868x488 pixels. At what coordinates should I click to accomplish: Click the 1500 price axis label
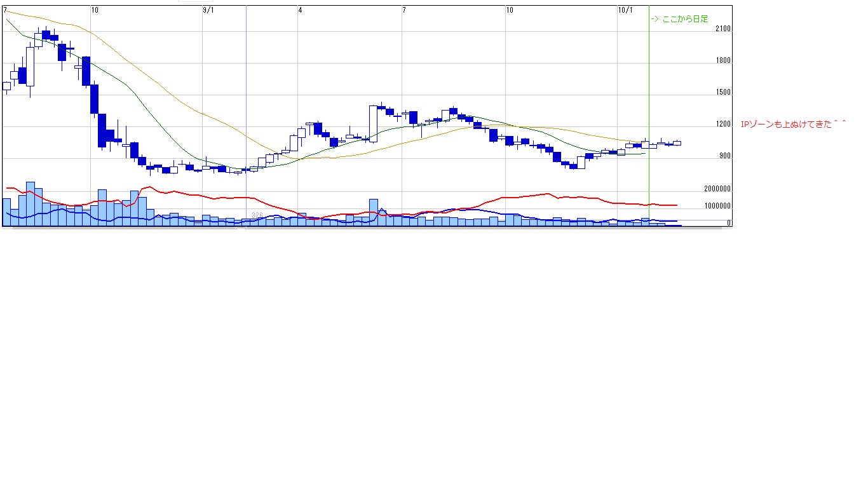tap(722, 93)
